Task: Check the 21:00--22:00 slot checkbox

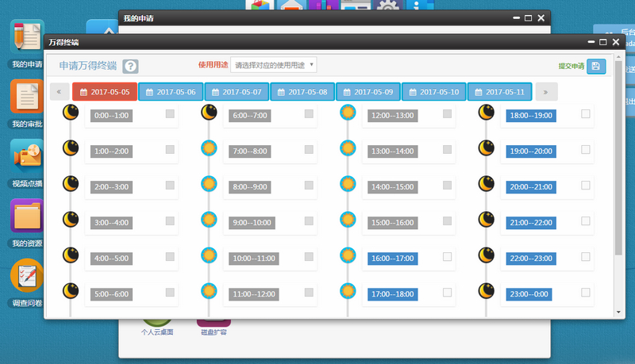Action: click(586, 220)
